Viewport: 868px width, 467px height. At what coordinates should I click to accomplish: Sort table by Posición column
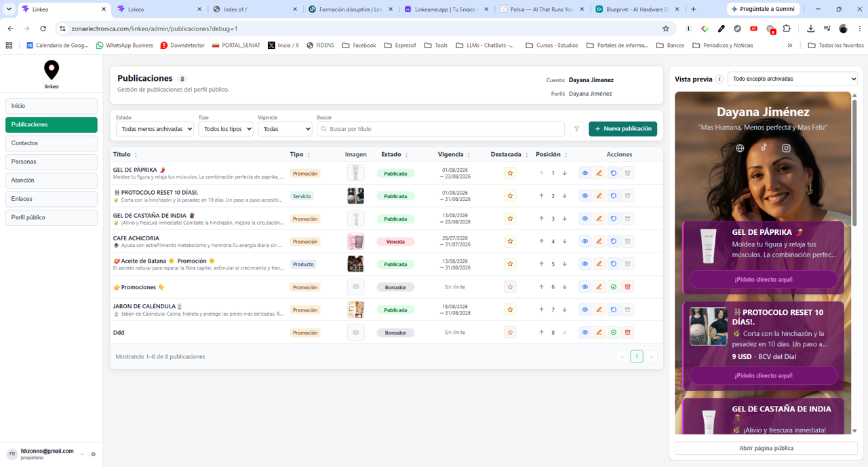552,155
